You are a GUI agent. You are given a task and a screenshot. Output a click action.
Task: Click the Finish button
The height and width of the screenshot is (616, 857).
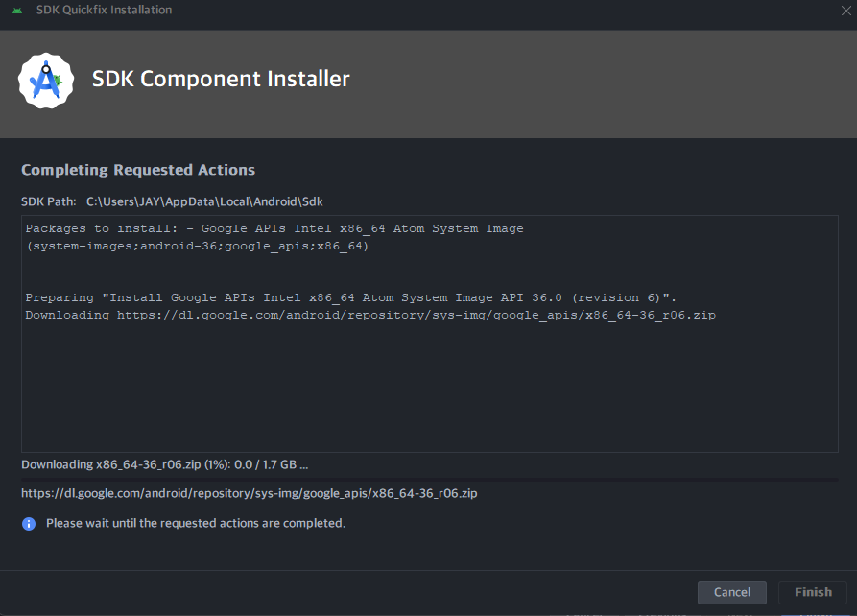tap(813, 593)
